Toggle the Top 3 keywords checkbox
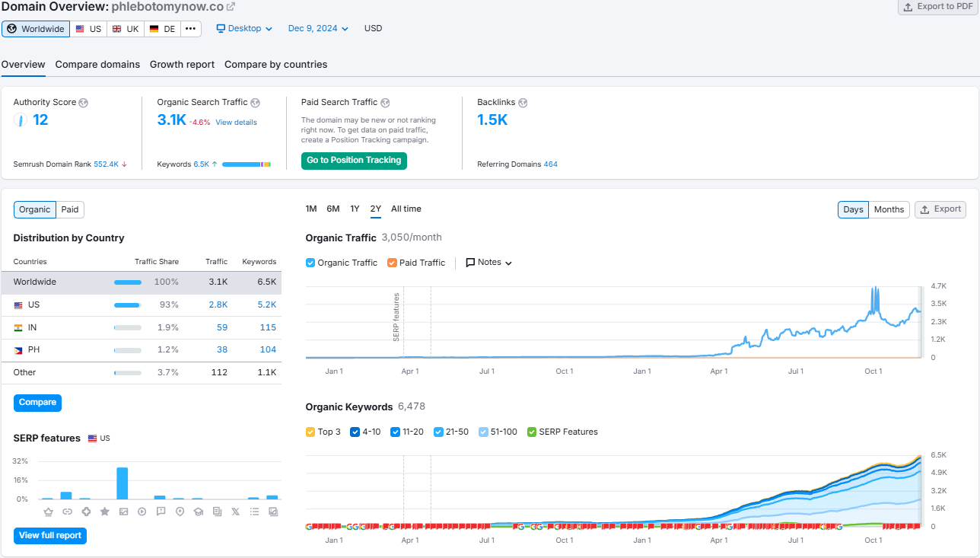Screen dimensions: 980x558 point(310,432)
